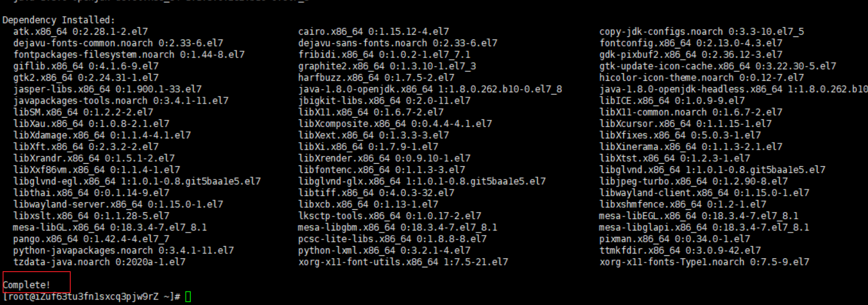Screen dimensions: 868x305
Task: Click the harfbuzz.x86_64 package entry
Action: [x=376, y=78]
